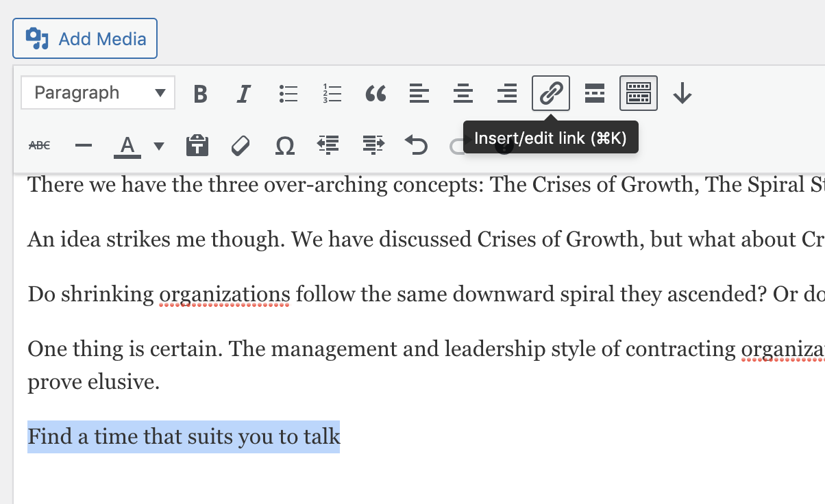Click the misspelled word "organizations" after "Do shrinking"
This screenshot has width=825, height=504.
pyautogui.click(x=225, y=294)
